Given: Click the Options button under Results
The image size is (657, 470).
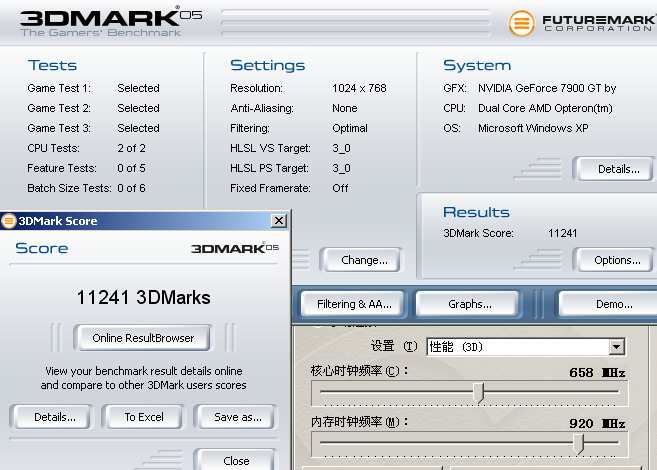Looking at the screenshot, I should 615,260.
